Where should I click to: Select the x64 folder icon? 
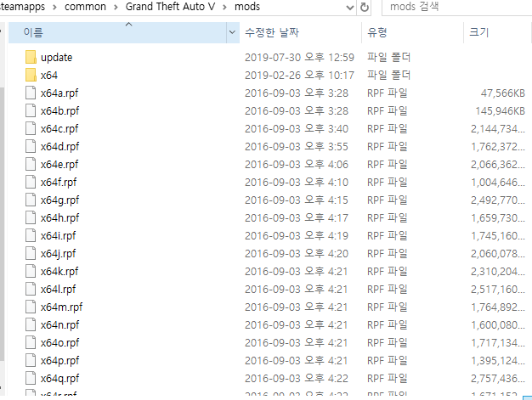(31, 75)
